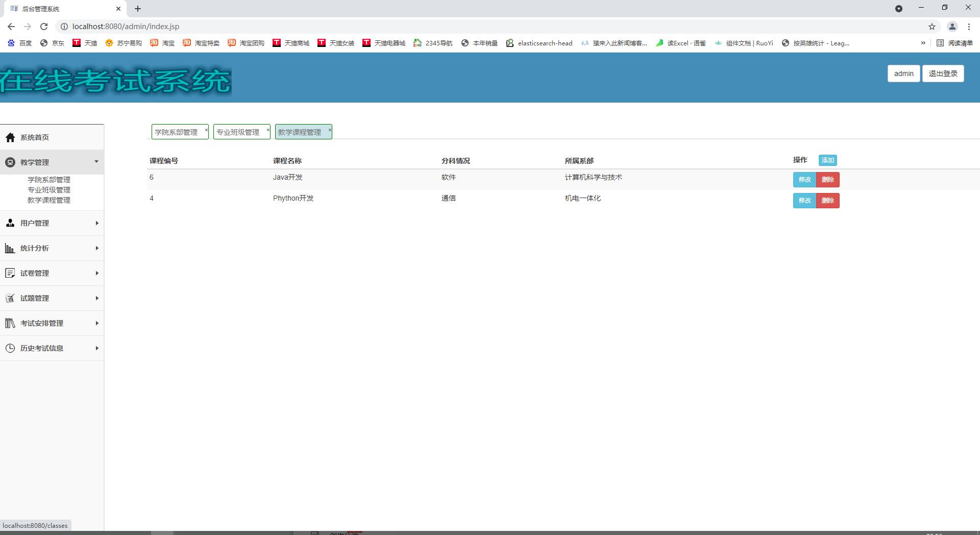Click the 在线考试系统 logo banner
Image resolution: width=980 pixels, height=535 pixels.
pos(116,81)
